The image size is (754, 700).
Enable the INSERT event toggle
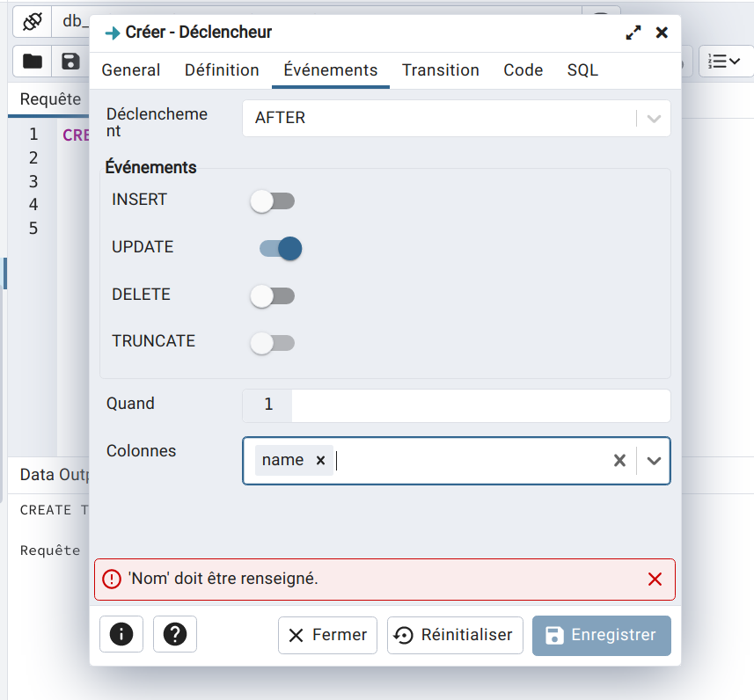(x=273, y=201)
